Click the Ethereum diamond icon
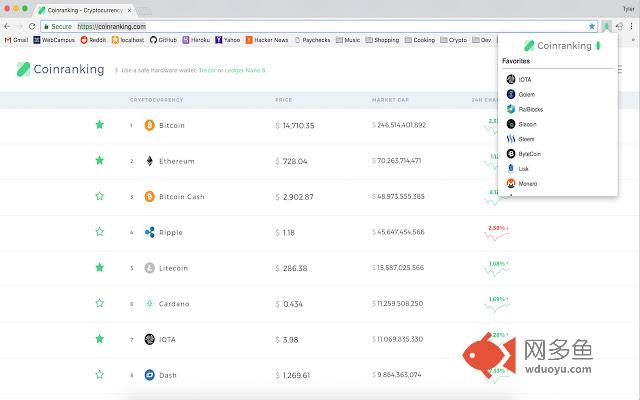640x400 pixels. click(x=150, y=161)
